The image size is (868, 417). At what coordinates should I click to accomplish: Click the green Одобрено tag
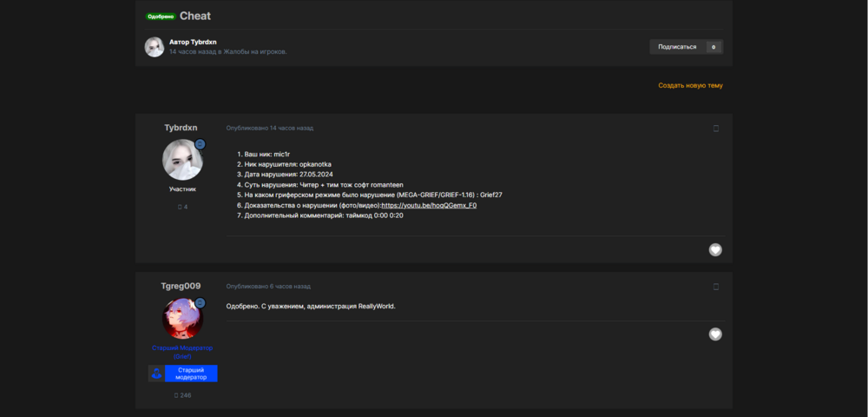(x=161, y=17)
